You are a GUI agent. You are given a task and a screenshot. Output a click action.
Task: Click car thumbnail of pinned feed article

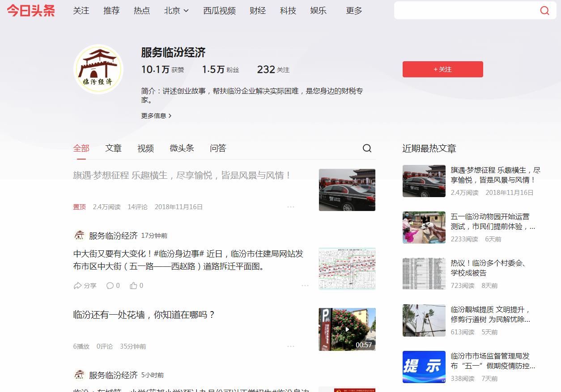click(x=347, y=190)
